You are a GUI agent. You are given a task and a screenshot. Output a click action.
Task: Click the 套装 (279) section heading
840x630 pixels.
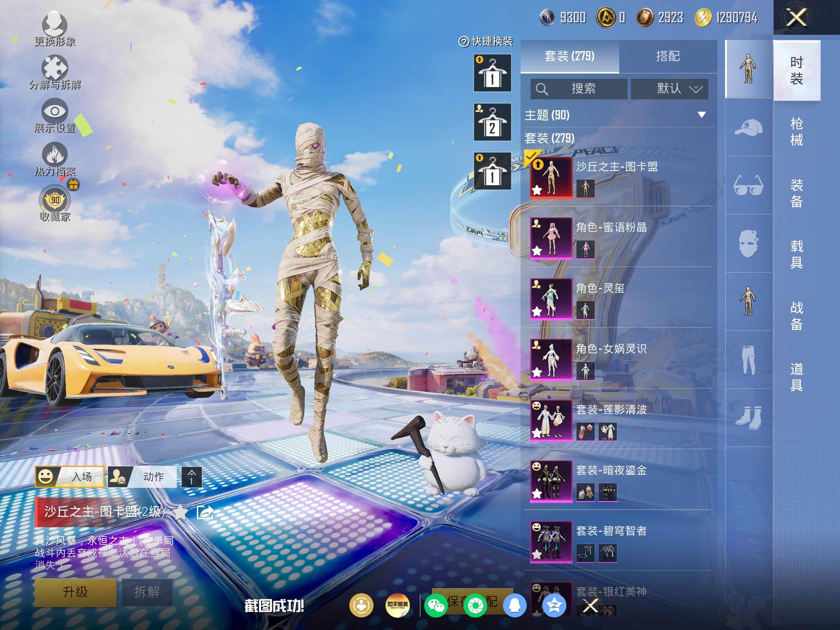(549, 138)
